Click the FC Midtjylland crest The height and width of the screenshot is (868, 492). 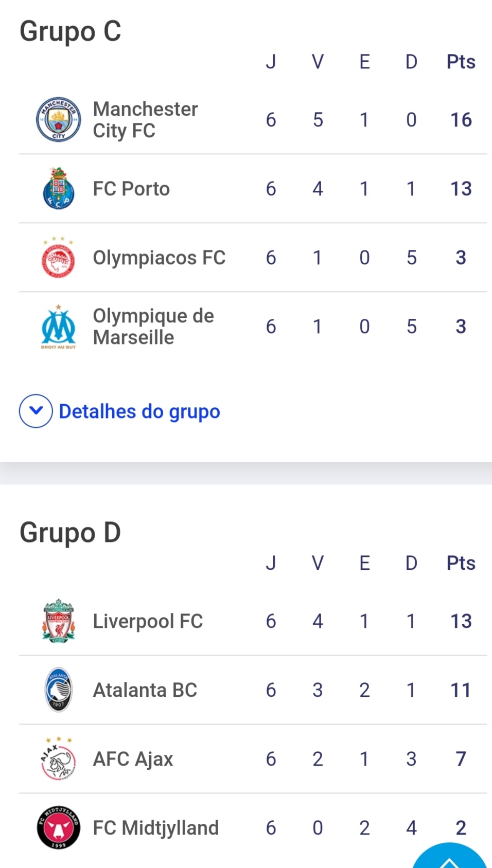click(x=59, y=828)
